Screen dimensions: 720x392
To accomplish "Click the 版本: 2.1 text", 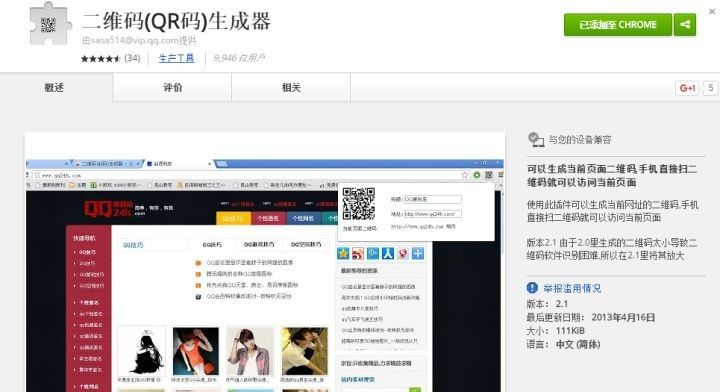I will pyautogui.click(x=547, y=304).
